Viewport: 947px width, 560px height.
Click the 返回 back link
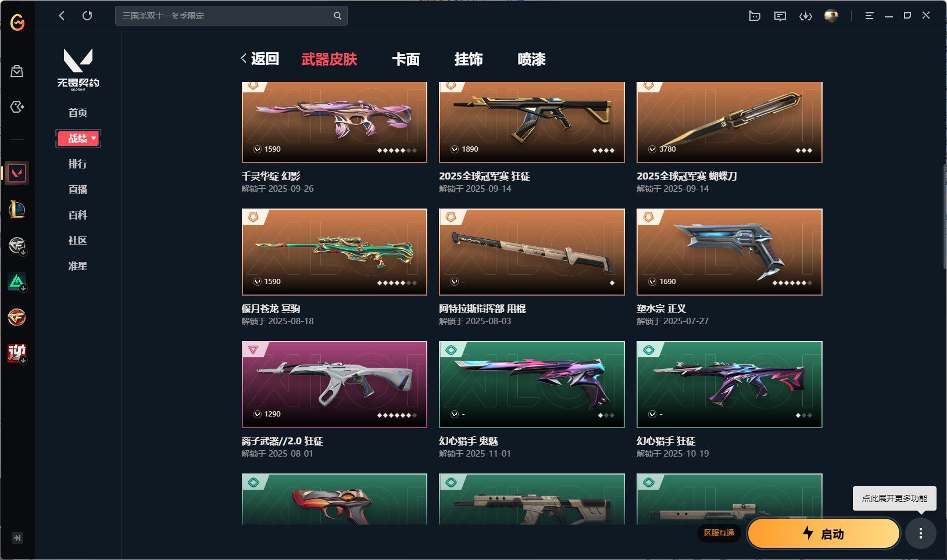260,59
